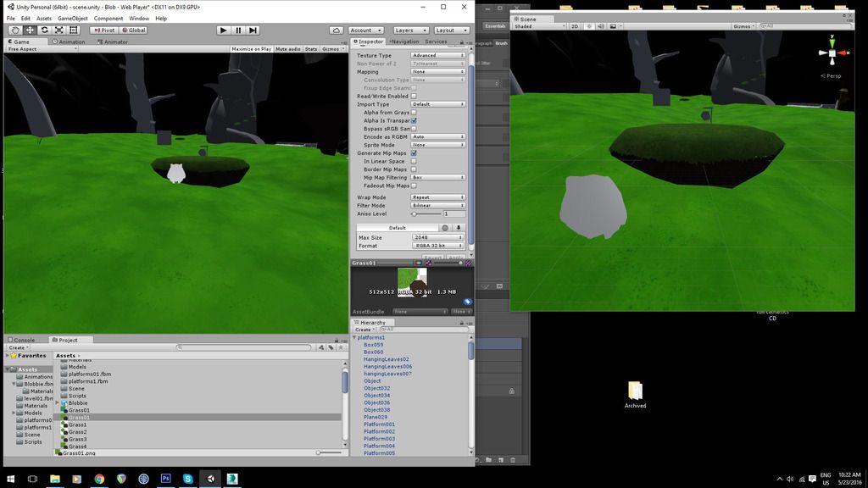Open the Layers dropdown

[411, 30]
